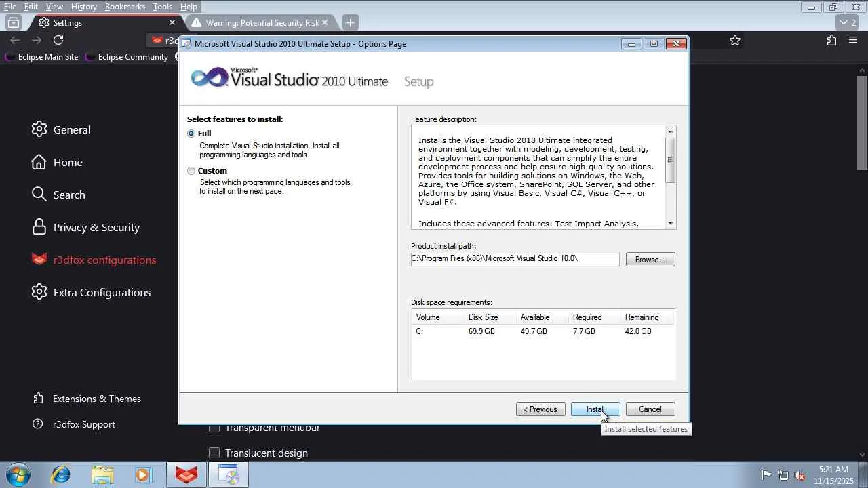The image size is (868, 488).
Task: Open r3dfox configurations category
Action: [94, 260]
